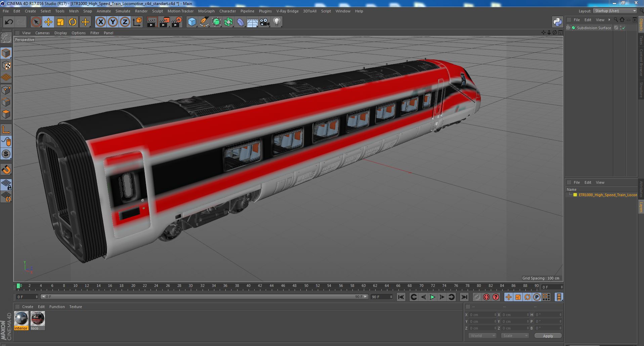Toggle Snap enable icon

tap(6, 154)
